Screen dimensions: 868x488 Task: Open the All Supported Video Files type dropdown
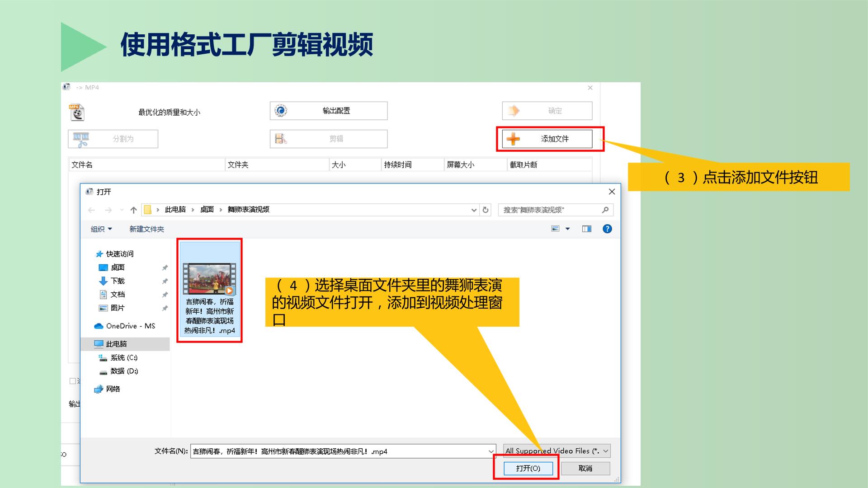pos(557,451)
